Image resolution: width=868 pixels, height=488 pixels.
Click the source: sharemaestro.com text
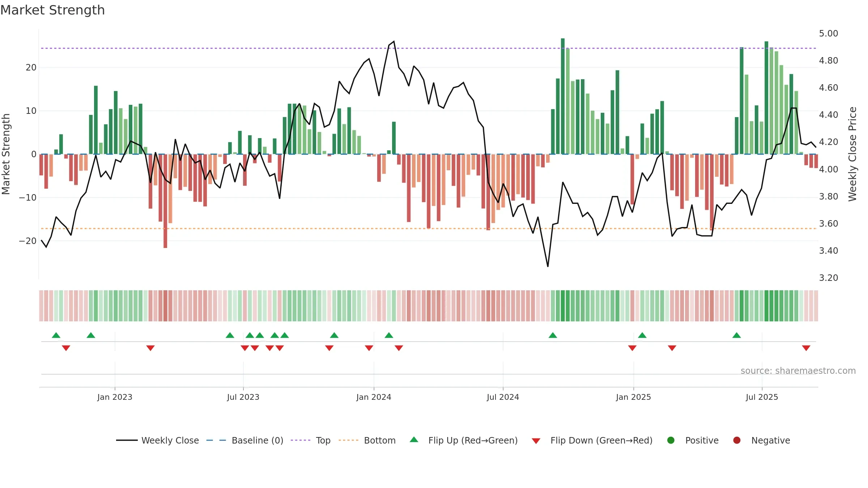(798, 371)
